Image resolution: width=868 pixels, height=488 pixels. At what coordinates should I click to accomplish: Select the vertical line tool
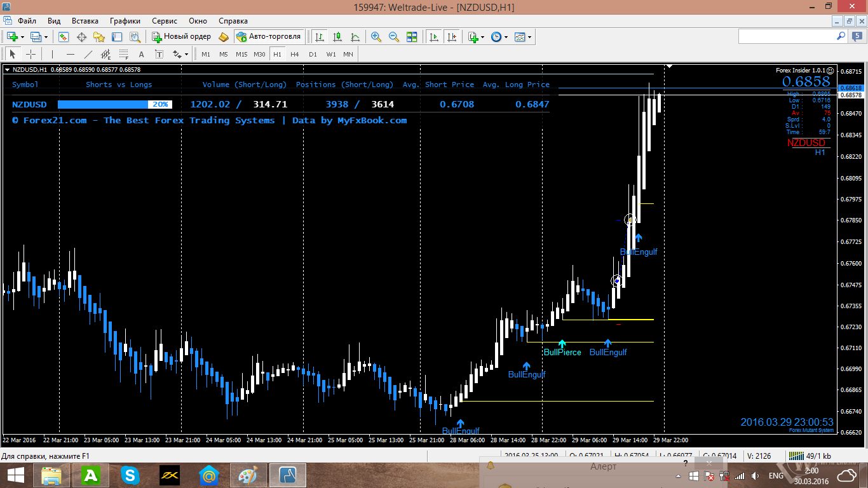click(52, 54)
